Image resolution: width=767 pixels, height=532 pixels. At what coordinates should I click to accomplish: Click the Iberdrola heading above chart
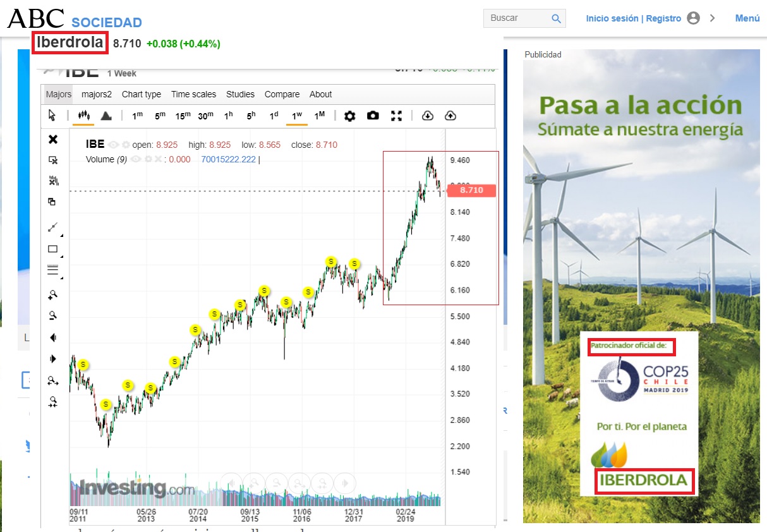coord(70,43)
